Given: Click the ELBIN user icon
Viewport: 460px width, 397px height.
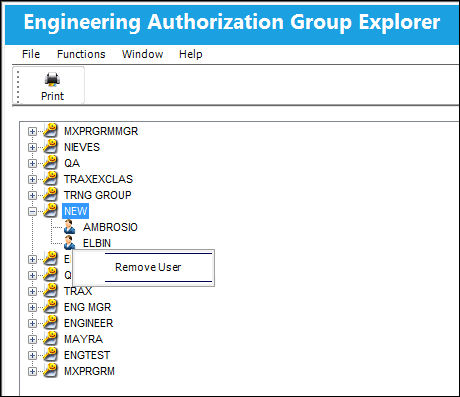Looking at the screenshot, I should (69, 242).
